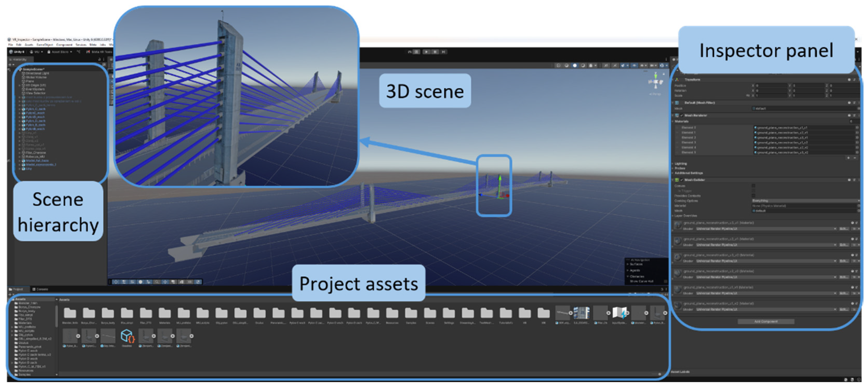Select the Input System actions asset icon
This screenshot has height=387, width=868.
point(620,313)
